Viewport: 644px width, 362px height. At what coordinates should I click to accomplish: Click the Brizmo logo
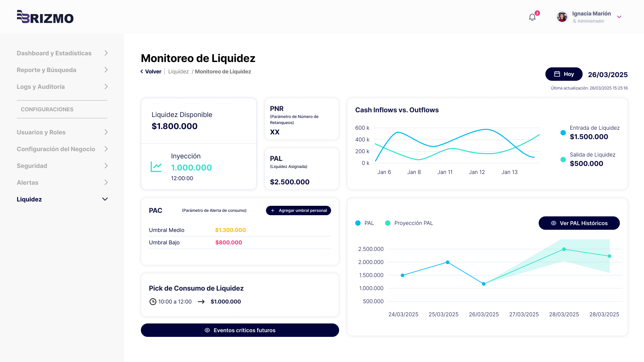(45, 17)
